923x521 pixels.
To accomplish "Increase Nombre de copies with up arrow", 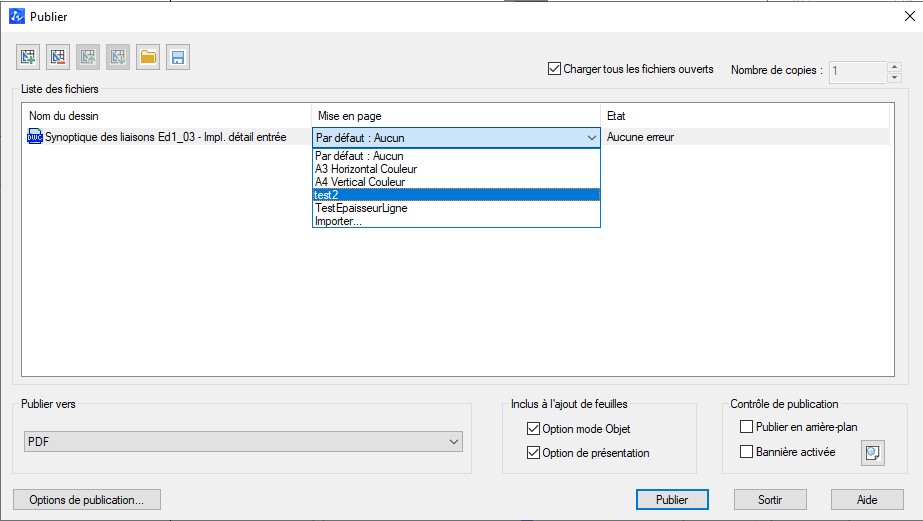I will tap(894, 67).
